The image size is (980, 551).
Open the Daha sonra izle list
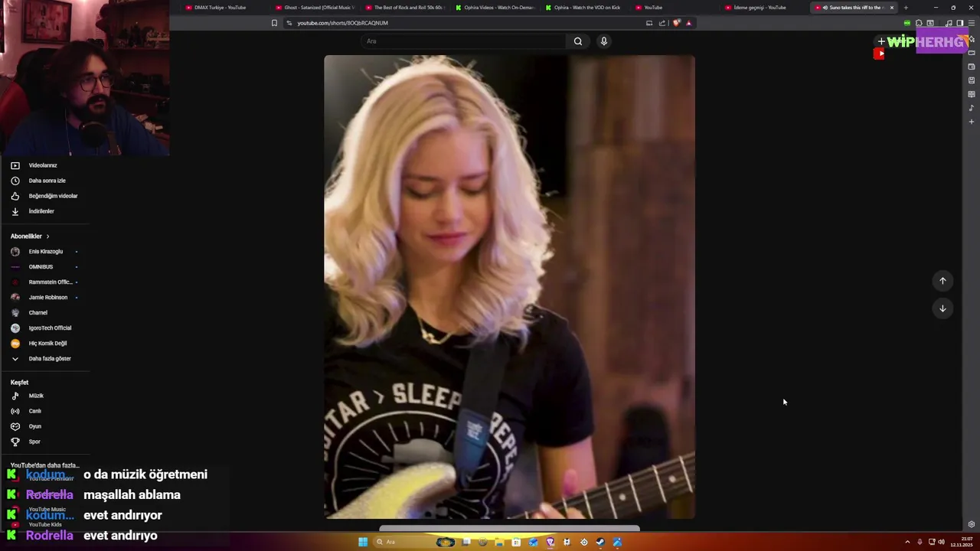click(x=47, y=181)
